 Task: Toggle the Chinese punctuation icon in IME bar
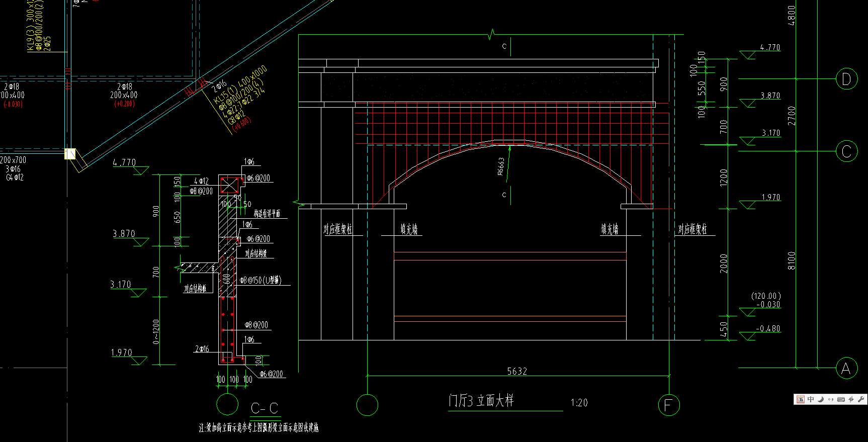tap(831, 399)
